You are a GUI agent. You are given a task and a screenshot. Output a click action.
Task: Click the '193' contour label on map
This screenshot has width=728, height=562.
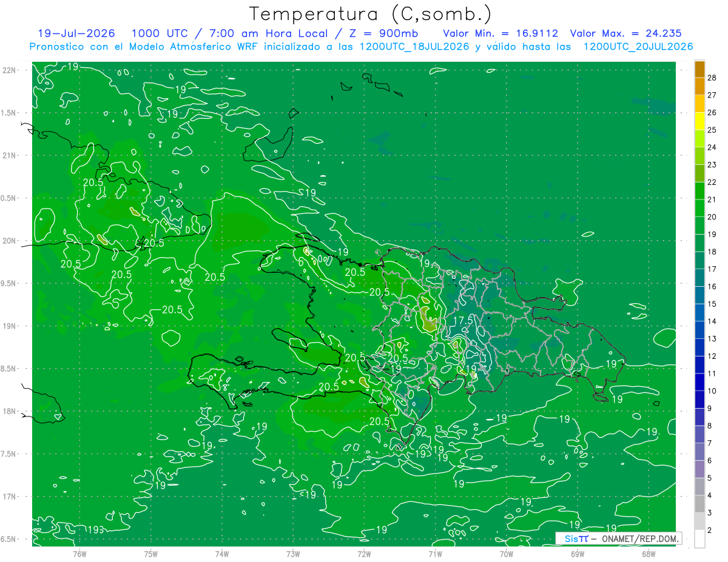[96, 530]
